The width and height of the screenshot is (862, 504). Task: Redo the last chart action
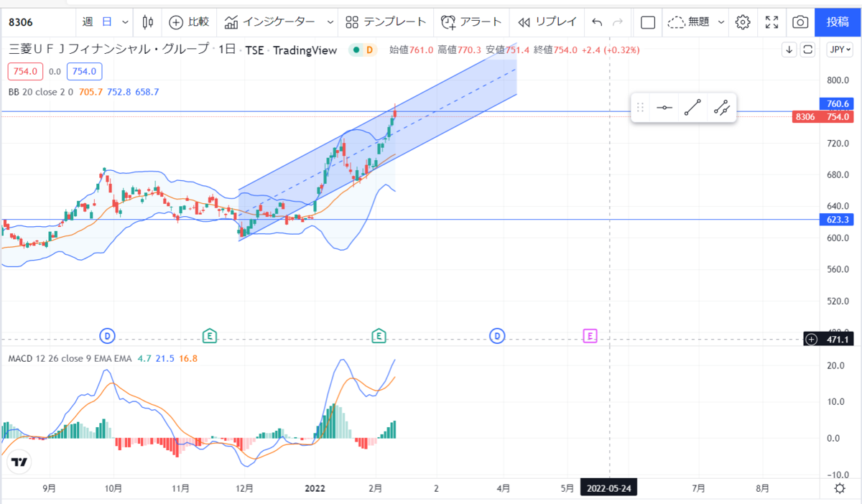coord(618,22)
